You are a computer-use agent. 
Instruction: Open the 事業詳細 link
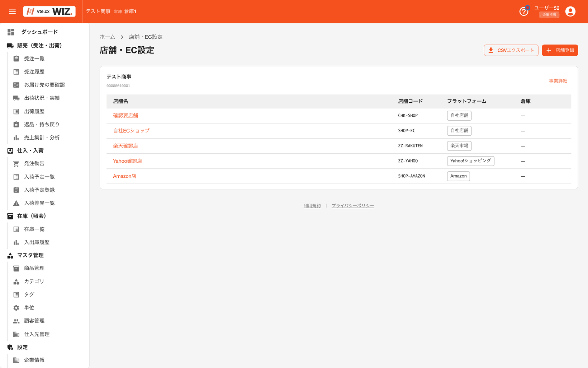click(558, 81)
